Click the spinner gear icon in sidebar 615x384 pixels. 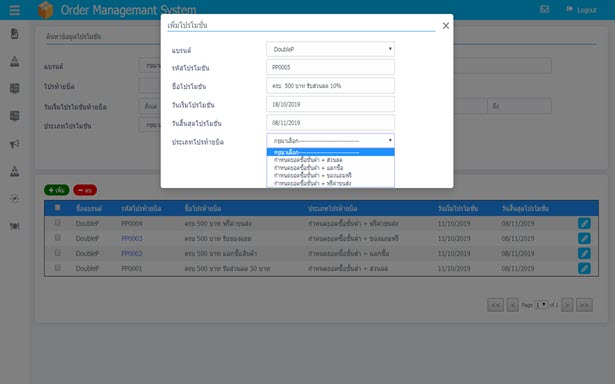pyautogui.click(x=15, y=198)
